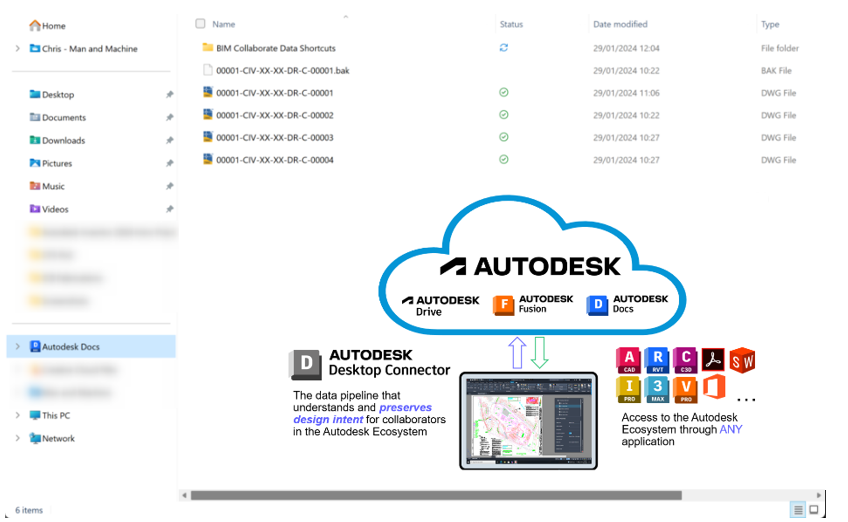Click the Civil 3D C3D application icon
The image size is (848, 522).
(x=685, y=360)
